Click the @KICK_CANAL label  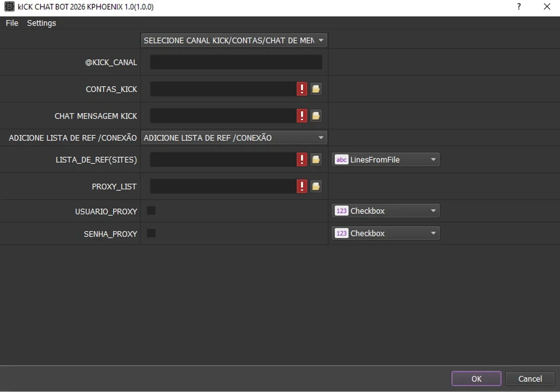click(x=111, y=62)
